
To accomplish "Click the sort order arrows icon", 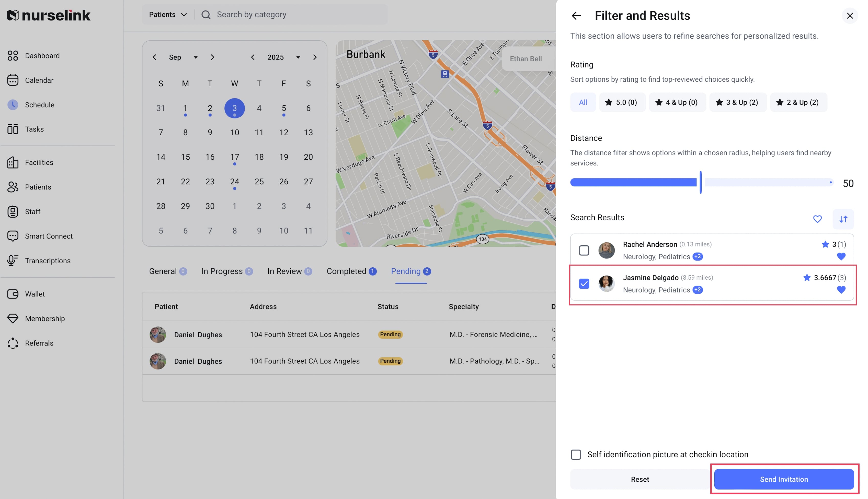I will coord(843,219).
